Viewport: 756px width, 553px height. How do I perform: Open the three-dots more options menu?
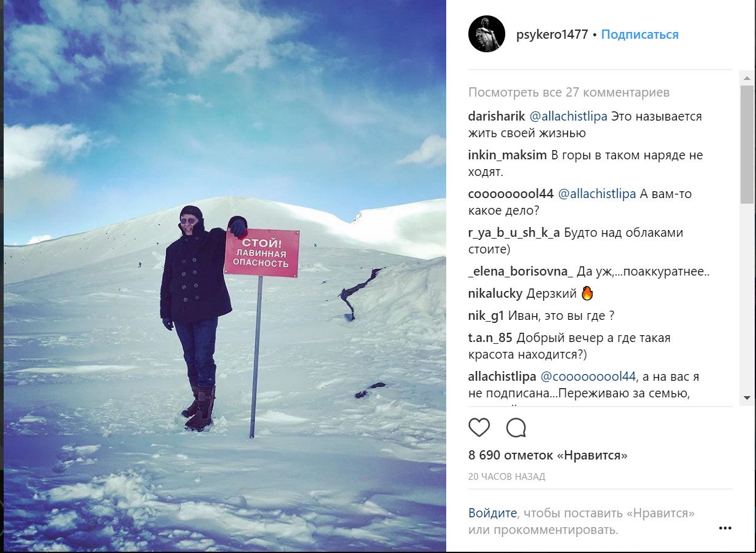coord(725,528)
